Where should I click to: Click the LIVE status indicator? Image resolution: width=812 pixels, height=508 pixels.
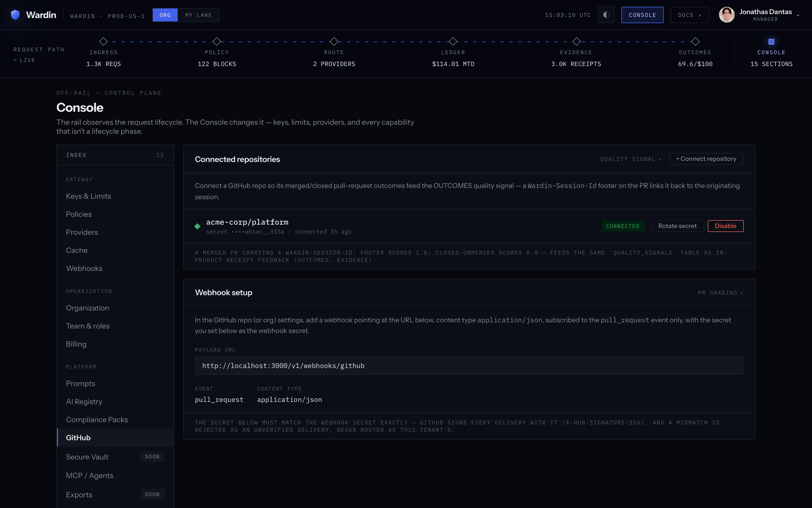pos(24,60)
